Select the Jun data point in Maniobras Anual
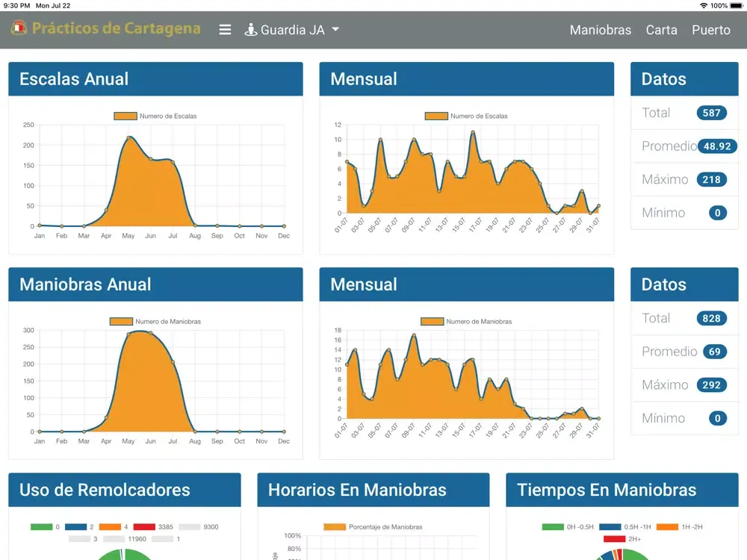Image resolution: width=747 pixels, height=560 pixels. click(151, 333)
